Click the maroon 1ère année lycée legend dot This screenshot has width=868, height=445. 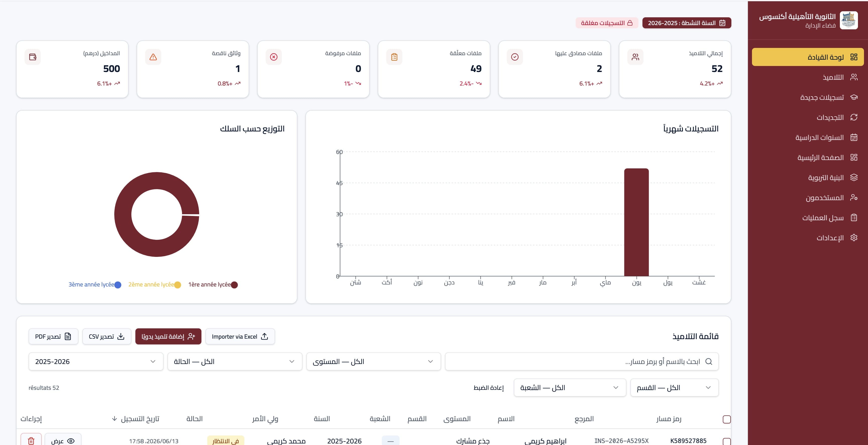pos(234,285)
